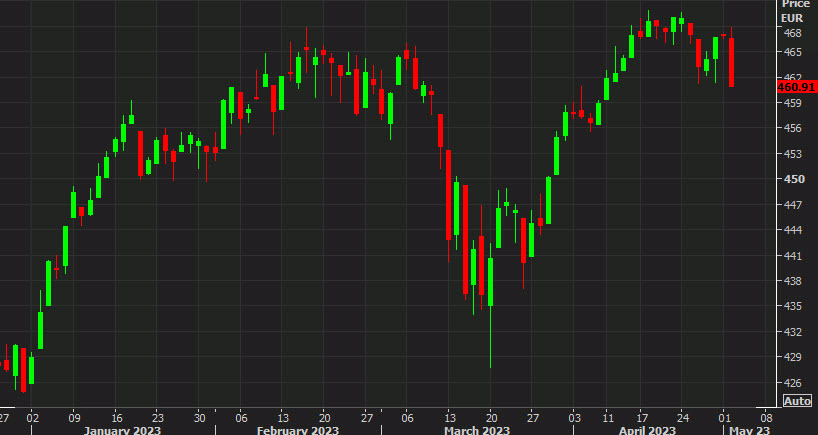The image size is (818, 435).
Task: Click the January 2023 month label
Action: [123, 430]
